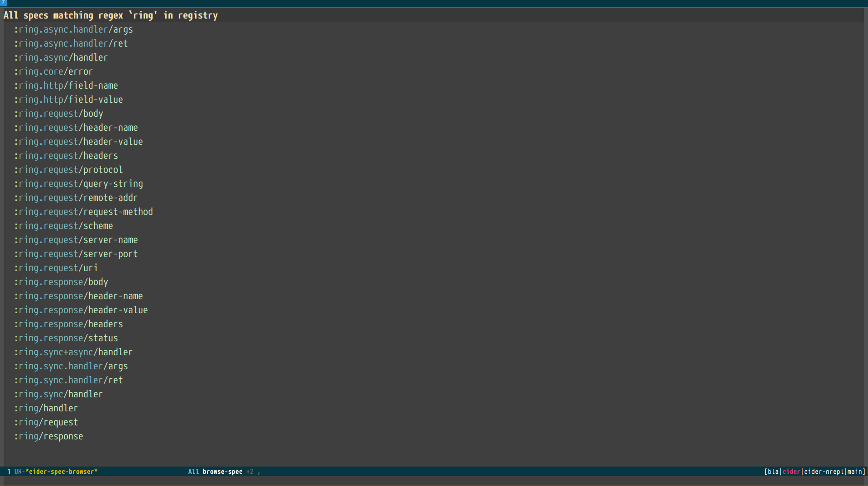Select the cider workspace in mode line

click(x=791, y=472)
